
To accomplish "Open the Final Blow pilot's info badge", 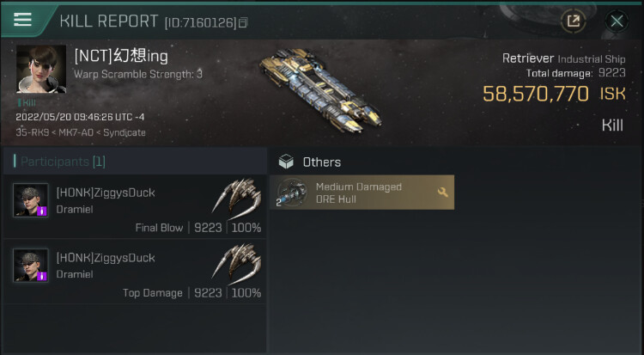I will pyautogui.click(x=41, y=211).
